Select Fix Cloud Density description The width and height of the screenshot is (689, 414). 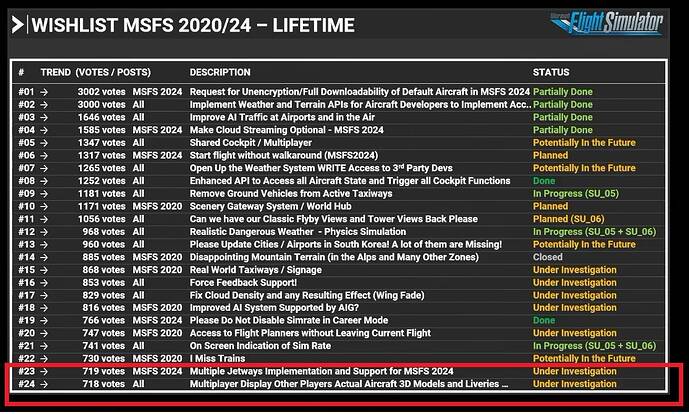pos(307,296)
